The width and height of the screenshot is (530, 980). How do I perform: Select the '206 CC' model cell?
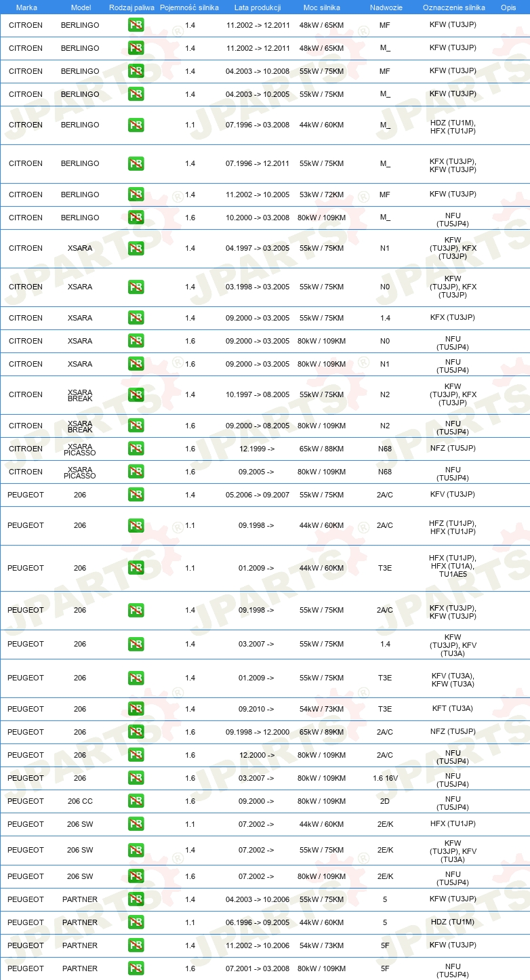coord(80,801)
